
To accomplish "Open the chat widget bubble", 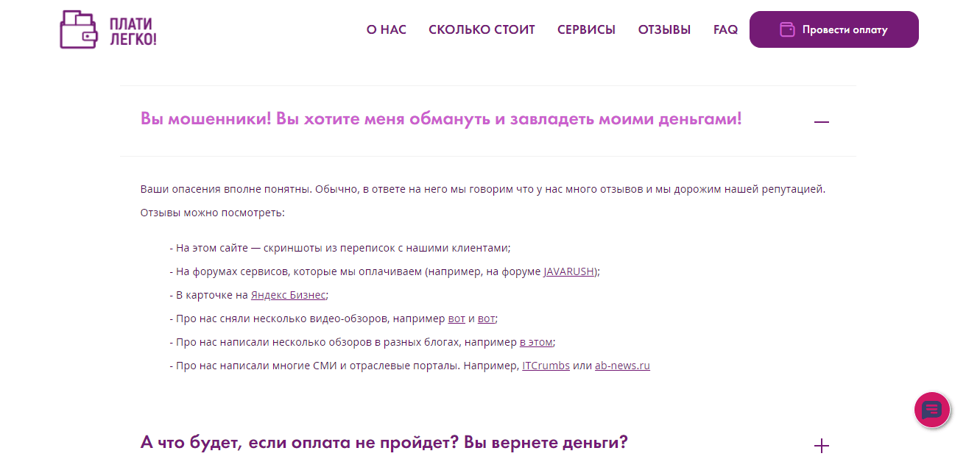I will [932, 410].
